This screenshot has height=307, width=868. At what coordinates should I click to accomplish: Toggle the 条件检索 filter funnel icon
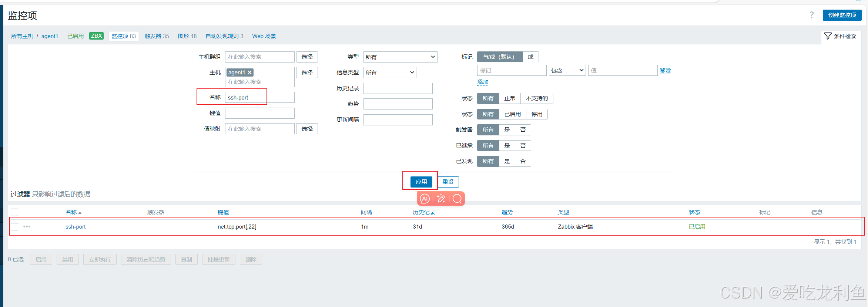pyautogui.click(x=828, y=36)
